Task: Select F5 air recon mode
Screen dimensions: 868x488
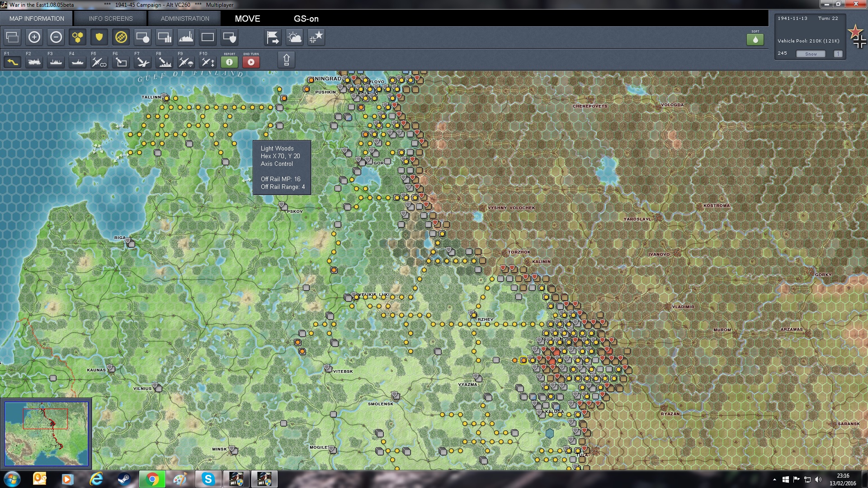Action: click(99, 62)
